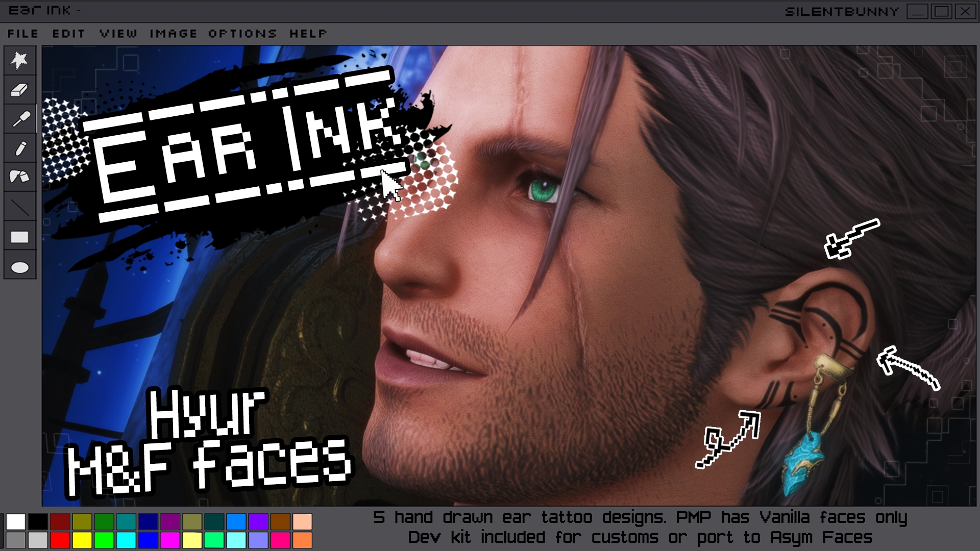980x551 pixels.
Task: Open the HELP menu
Action: click(308, 34)
